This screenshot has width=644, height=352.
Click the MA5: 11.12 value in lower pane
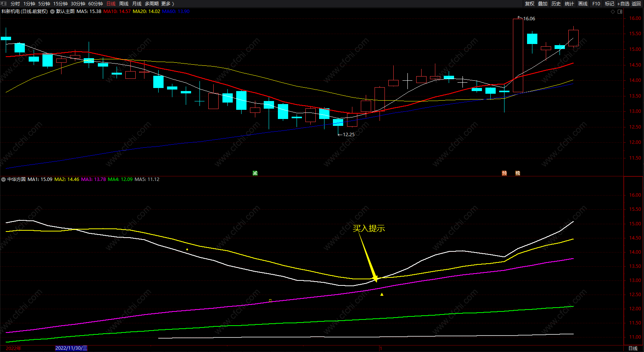click(147, 179)
